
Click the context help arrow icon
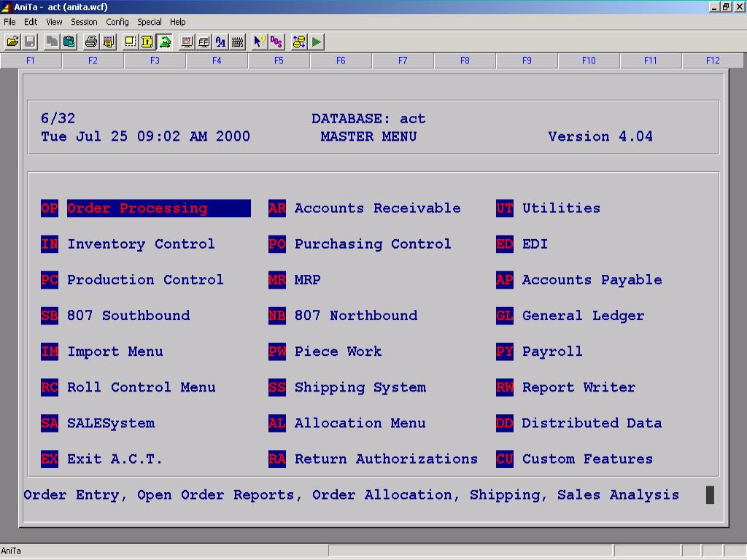tap(259, 42)
